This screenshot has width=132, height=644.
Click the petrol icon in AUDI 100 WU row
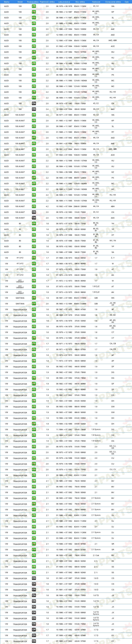[34, 52]
